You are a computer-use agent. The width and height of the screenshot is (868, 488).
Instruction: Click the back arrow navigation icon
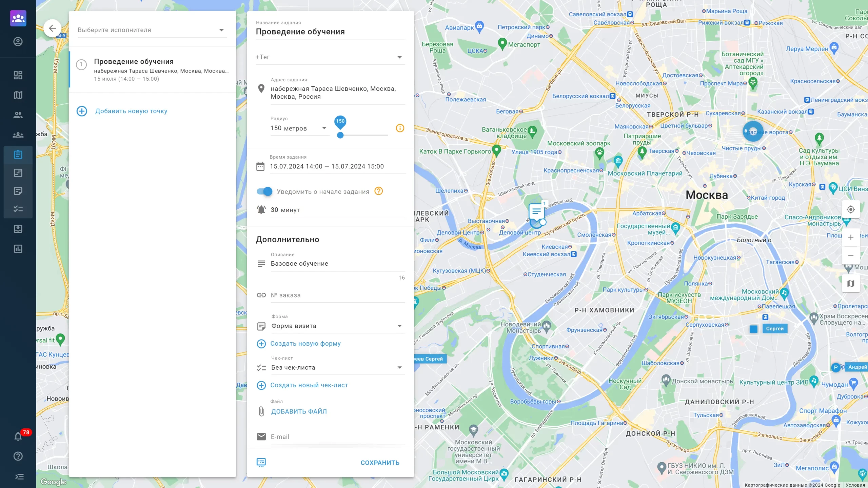(53, 28)
